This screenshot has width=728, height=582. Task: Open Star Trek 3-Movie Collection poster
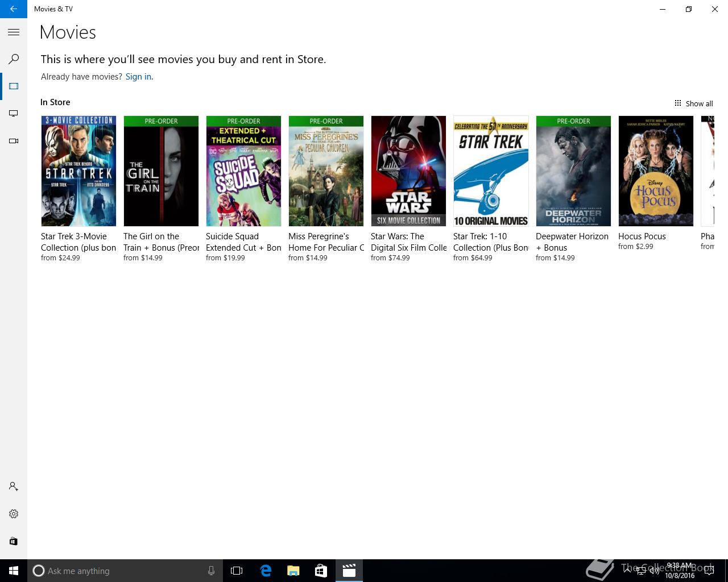pyautogui.click(x=78, y=171)
